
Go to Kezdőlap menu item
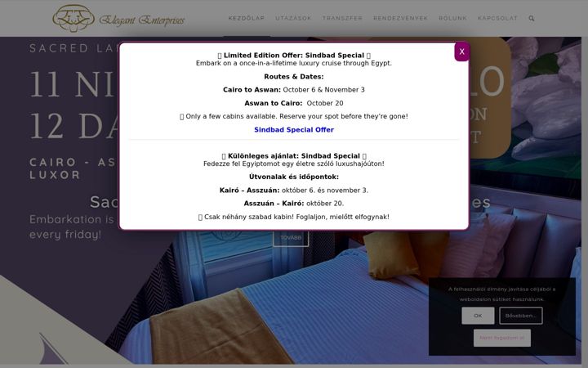click(x=247, y=18)
